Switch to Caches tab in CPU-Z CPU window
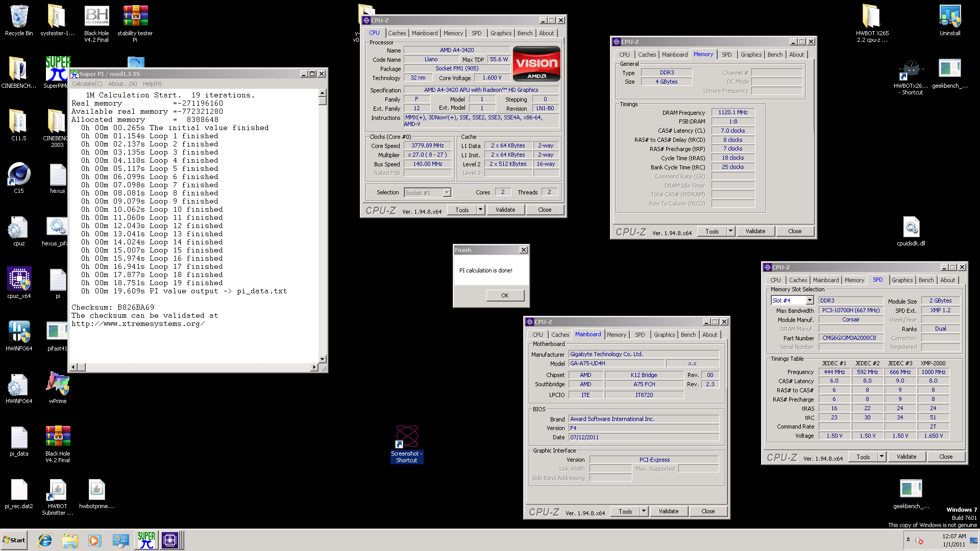The image size is (980, 551). (x=397, y=33)
